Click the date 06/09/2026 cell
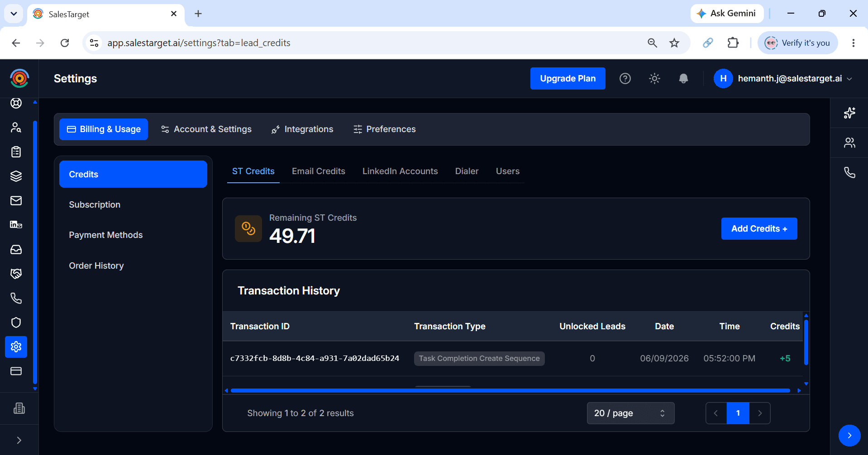Viewport: 868px width, 455px height. click(x=664, y=359)
